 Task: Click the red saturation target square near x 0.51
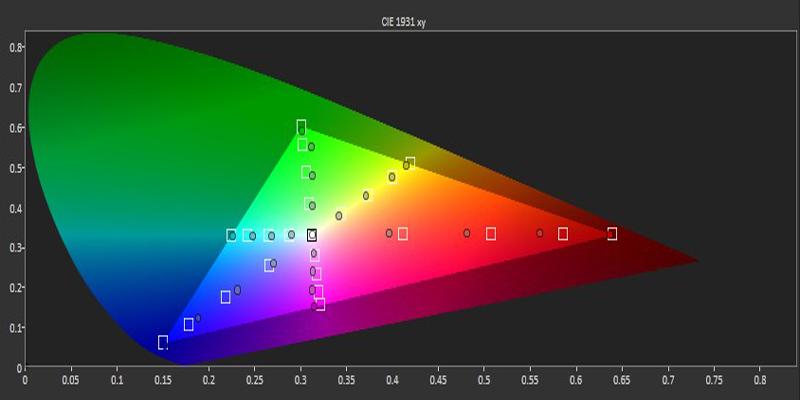tap(491, 234)
